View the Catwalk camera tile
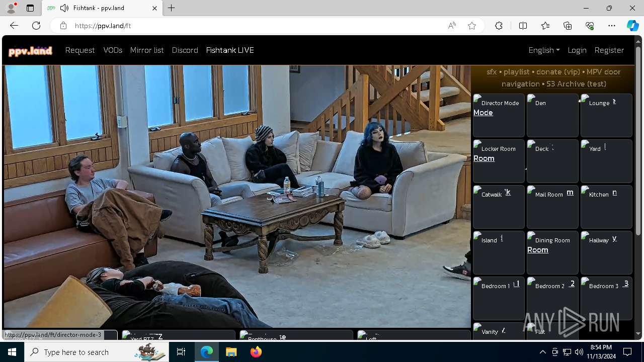The height and width of the screenshot is (362, 644). tap(499, 207)
